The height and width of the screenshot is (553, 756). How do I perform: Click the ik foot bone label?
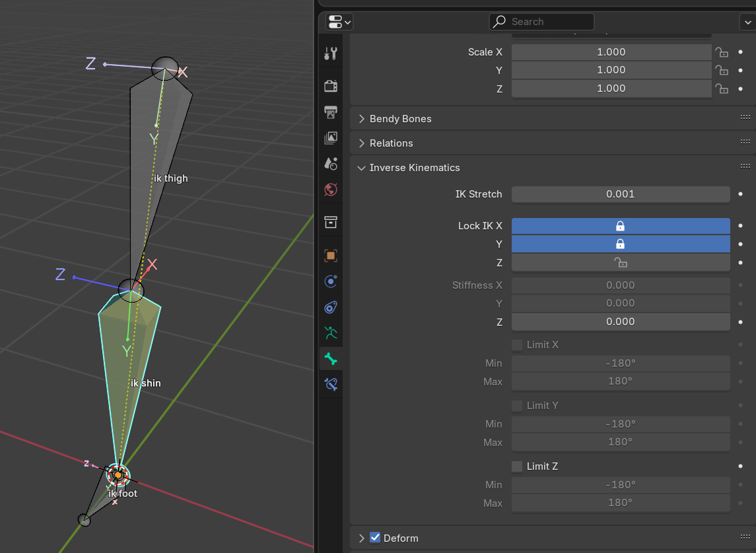coord(122,493)
